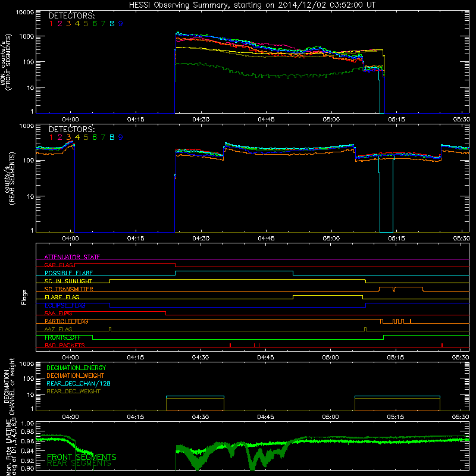Screen dimensions: 476x476
Task: Click 05:15 time tick under front segments plot
Action: tap(396, 120)
